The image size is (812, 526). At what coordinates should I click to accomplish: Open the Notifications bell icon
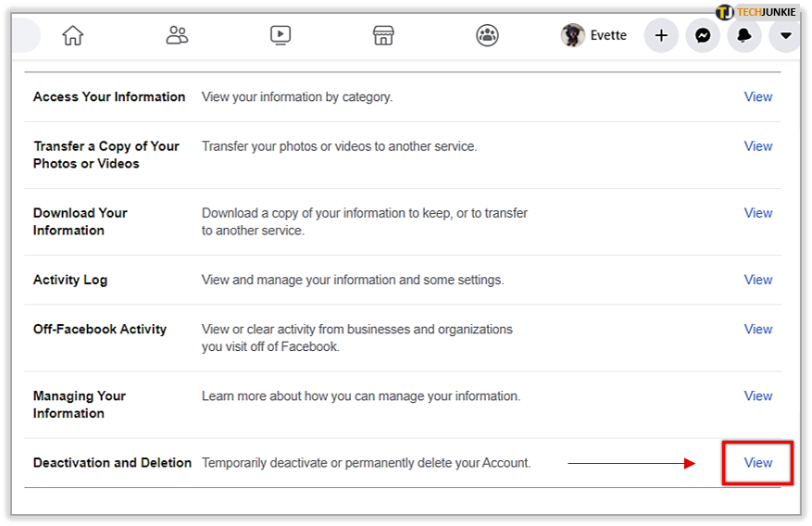tap(744, 36)
